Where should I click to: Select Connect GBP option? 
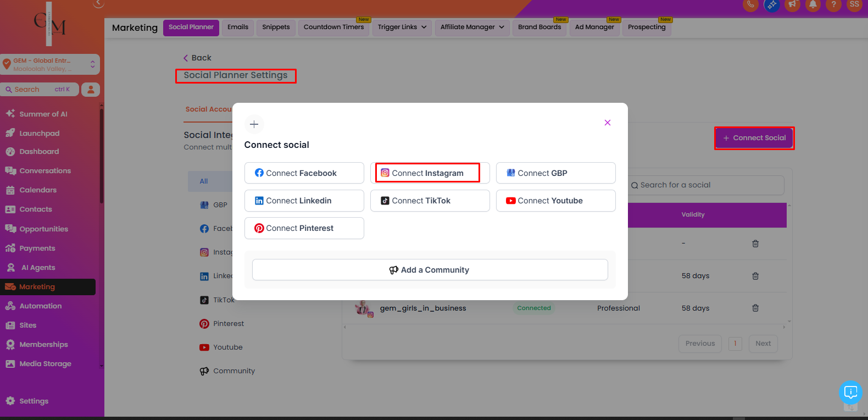pos(555,173)
